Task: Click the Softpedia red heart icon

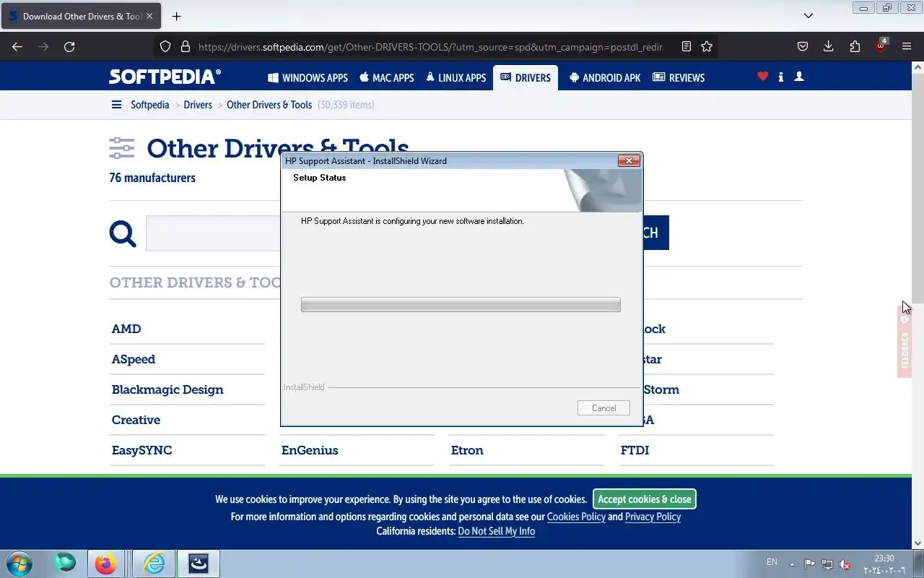Action: [762, 77]
